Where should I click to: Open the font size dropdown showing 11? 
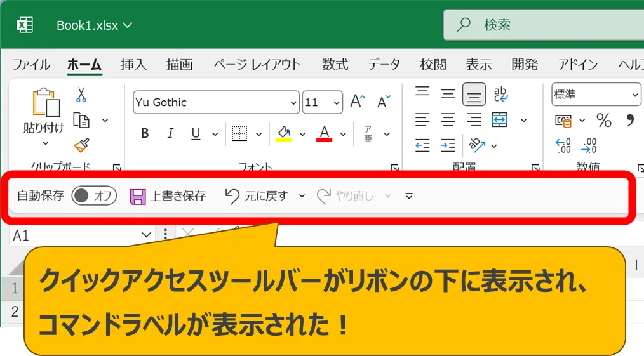click(335, 103)
